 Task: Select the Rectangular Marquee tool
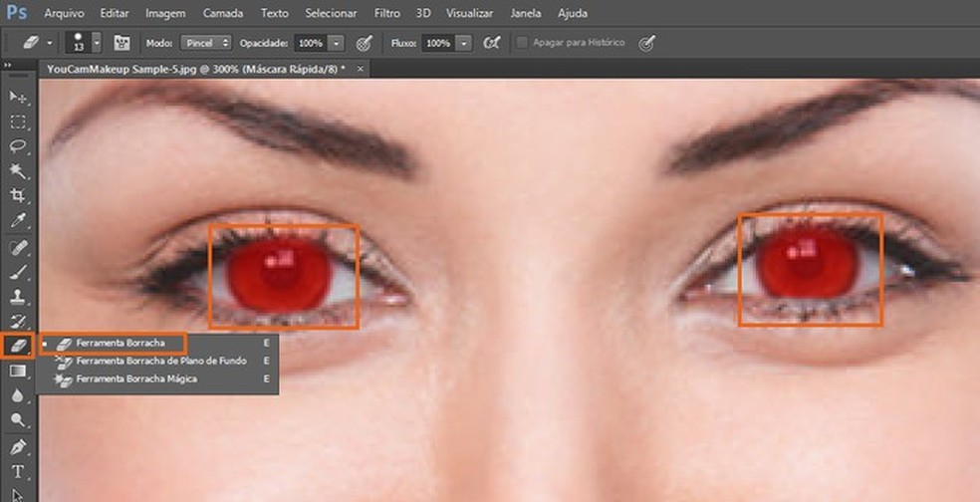pos(18,122)
